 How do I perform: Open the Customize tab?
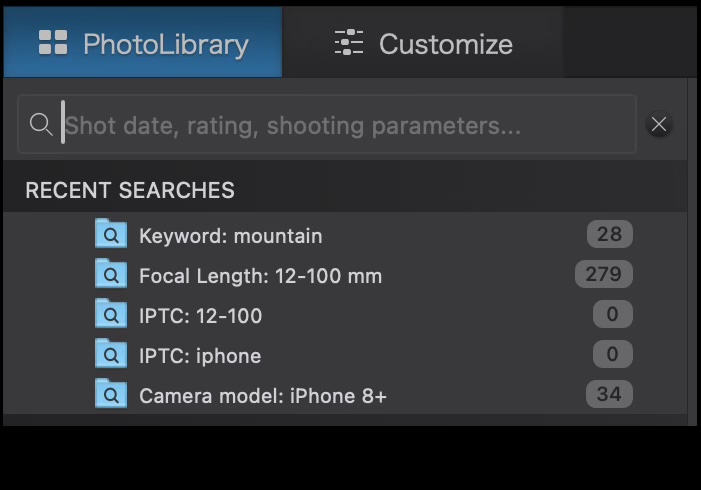pos(424,43)
